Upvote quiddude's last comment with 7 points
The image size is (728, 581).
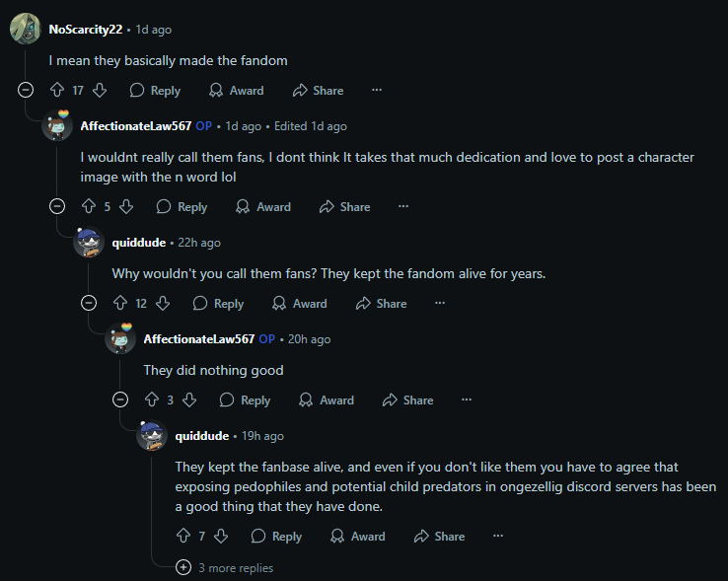coord(182,537)
